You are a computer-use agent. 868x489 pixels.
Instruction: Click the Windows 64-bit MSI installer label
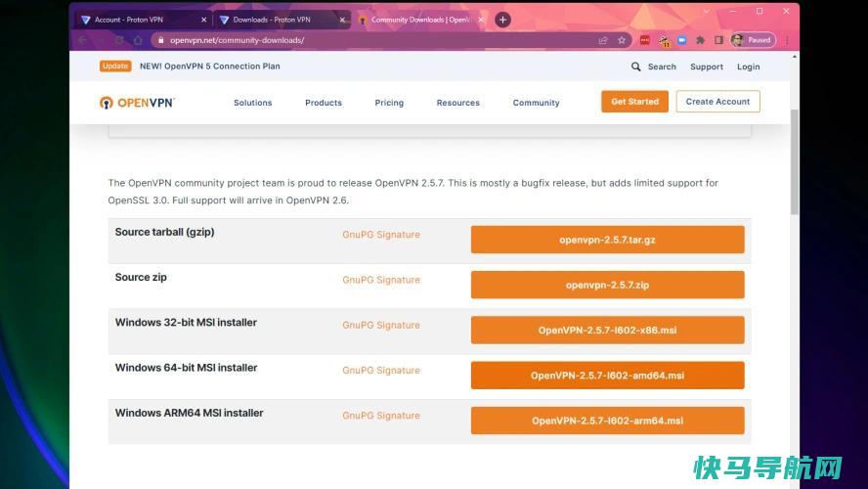(186, 368)
